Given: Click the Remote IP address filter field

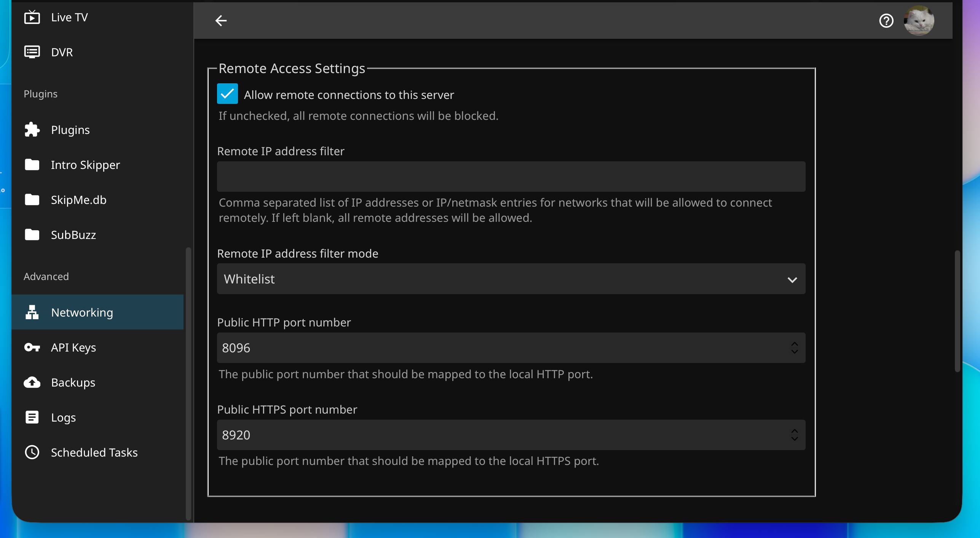Looking at the screenshot, I should point(511,177).
